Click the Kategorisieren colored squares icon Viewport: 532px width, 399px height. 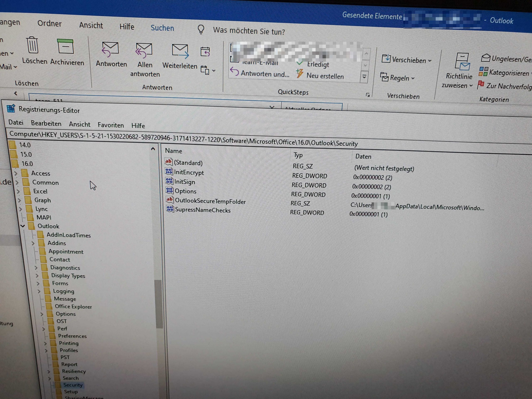point(483,71)
